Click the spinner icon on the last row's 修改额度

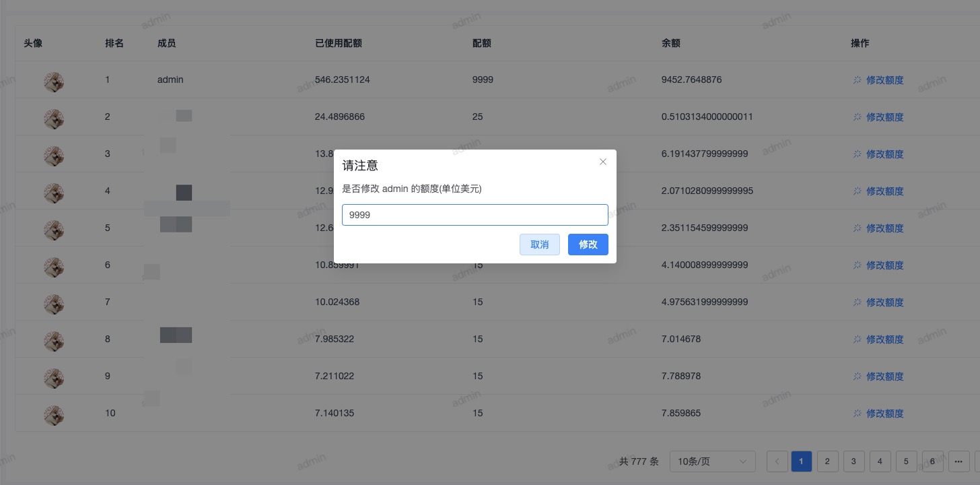[x=857, y=414]
